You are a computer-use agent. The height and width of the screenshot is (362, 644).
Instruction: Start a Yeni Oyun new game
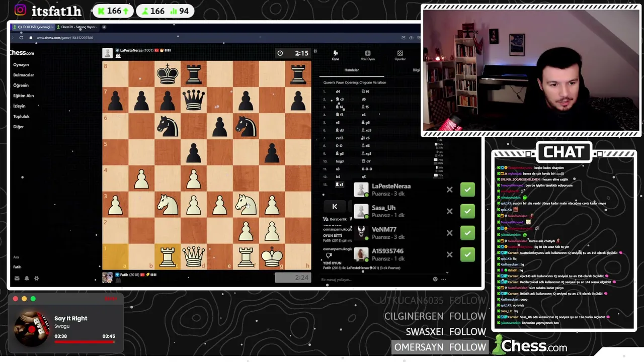pyautogui.click(x=367, y=55)
